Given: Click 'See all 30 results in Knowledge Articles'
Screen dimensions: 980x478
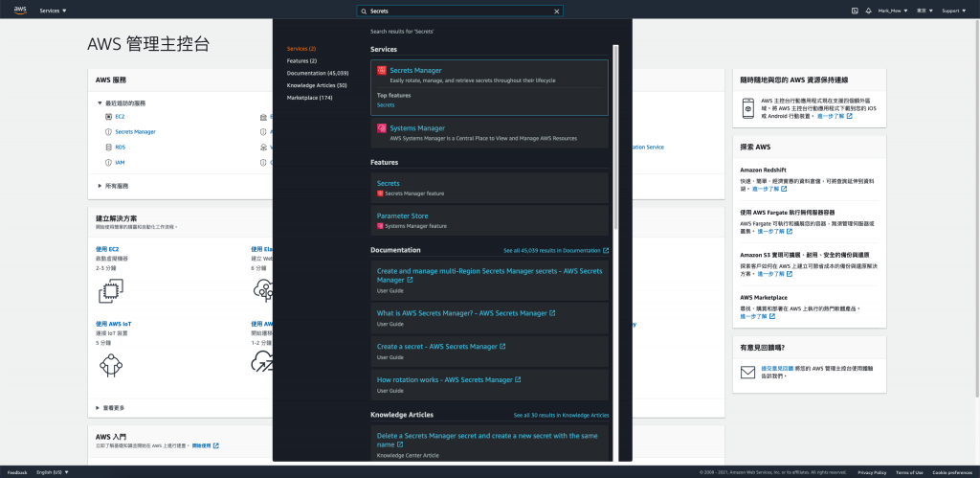Looking at the screenshot, I should click(x=561, y=416).
